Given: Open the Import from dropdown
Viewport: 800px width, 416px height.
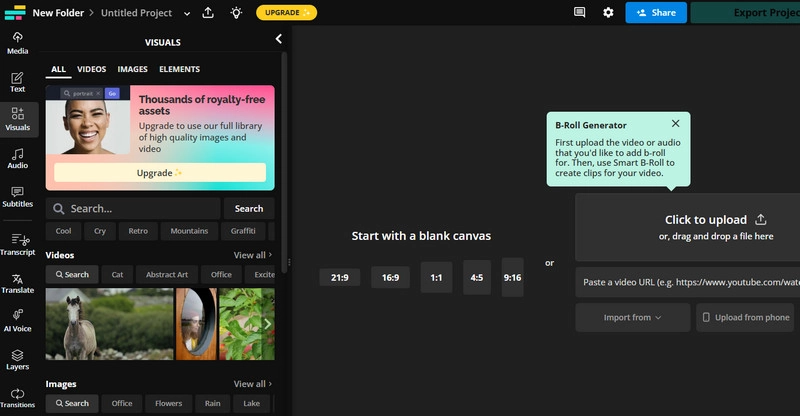Looking at the screenshot, I should tap(633, 318).
